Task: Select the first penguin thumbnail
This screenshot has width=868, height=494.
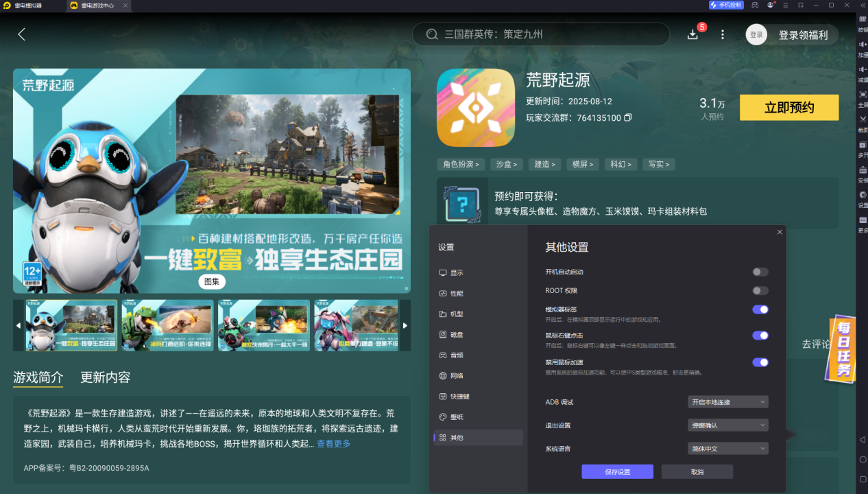Action: coord(72,325)
